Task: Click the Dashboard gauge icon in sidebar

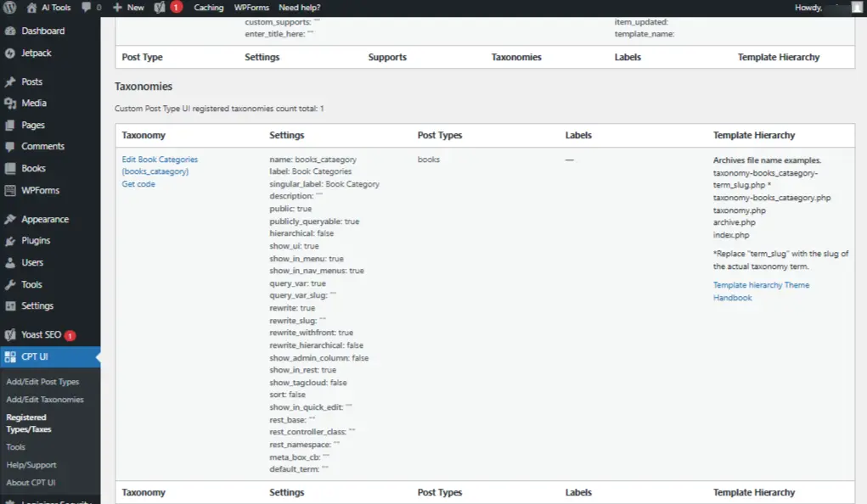Action: [x=10, y=31]
